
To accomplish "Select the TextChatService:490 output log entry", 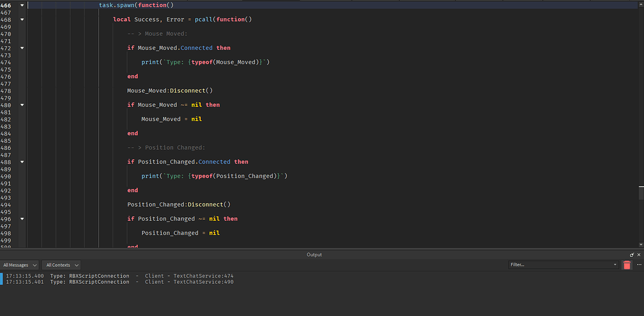I will coord(120,282).
